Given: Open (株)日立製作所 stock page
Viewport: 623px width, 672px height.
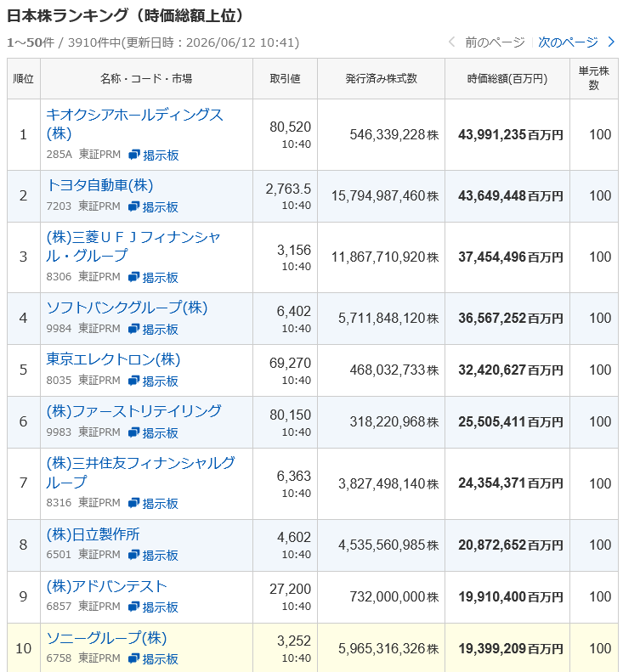Looking at the screenshot, I should 93,534.
